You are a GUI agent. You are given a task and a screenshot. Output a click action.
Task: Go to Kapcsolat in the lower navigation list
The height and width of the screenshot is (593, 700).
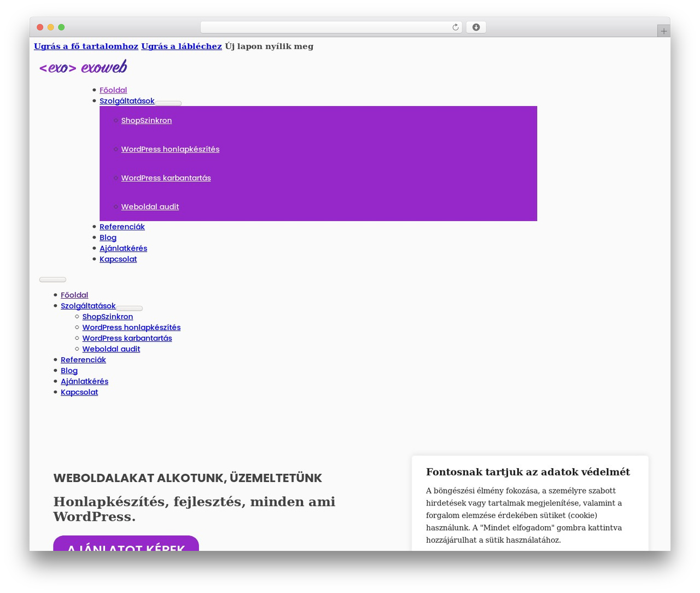point(79,392)
